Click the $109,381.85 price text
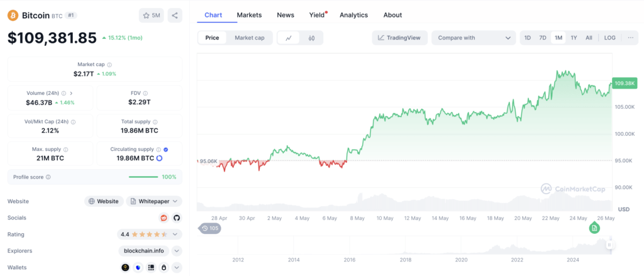Image resolution: width=644 pixels, height=276 pixels. [x=52, y=38]
